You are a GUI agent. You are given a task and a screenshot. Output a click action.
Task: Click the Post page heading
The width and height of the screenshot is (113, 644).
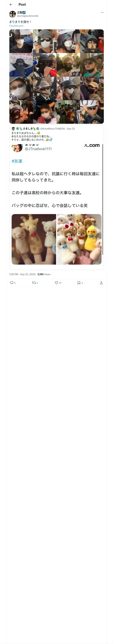(22, 5)
